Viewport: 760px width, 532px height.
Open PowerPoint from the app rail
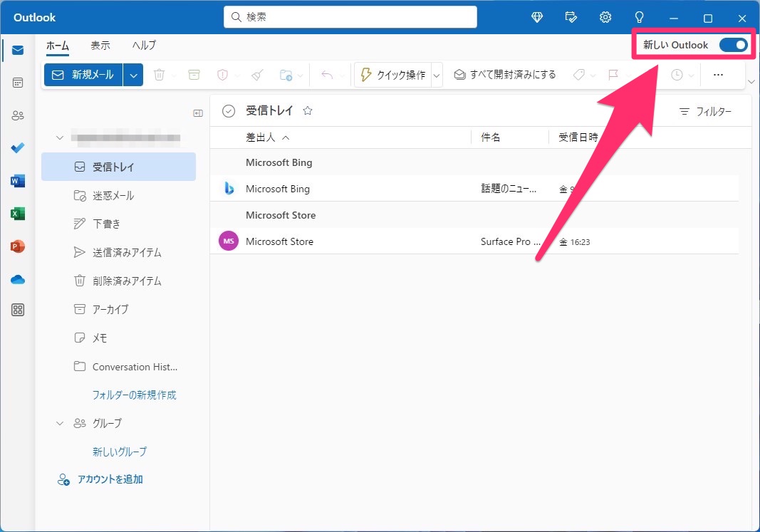point(18,246)
